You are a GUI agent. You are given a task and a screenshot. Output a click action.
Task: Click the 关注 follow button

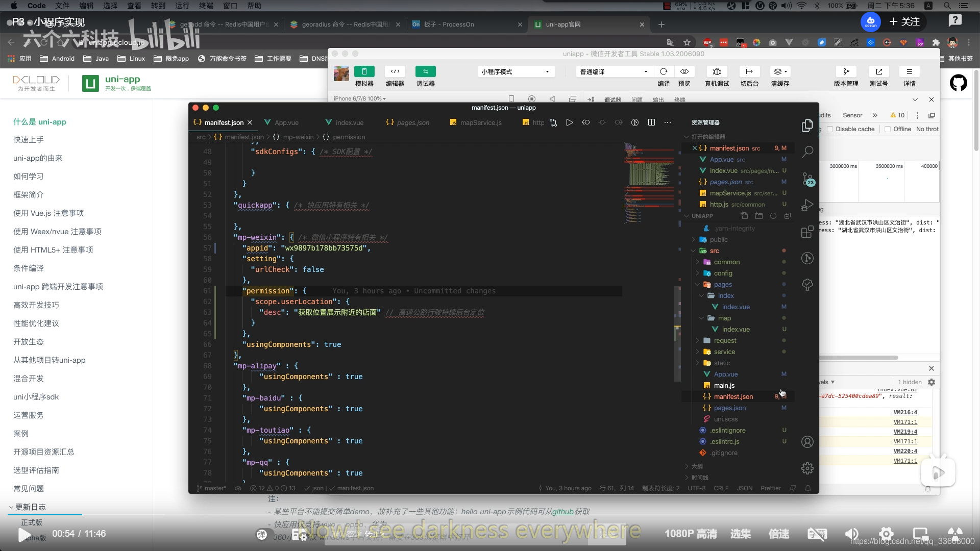pyautogui.click(x=904, y=21)
